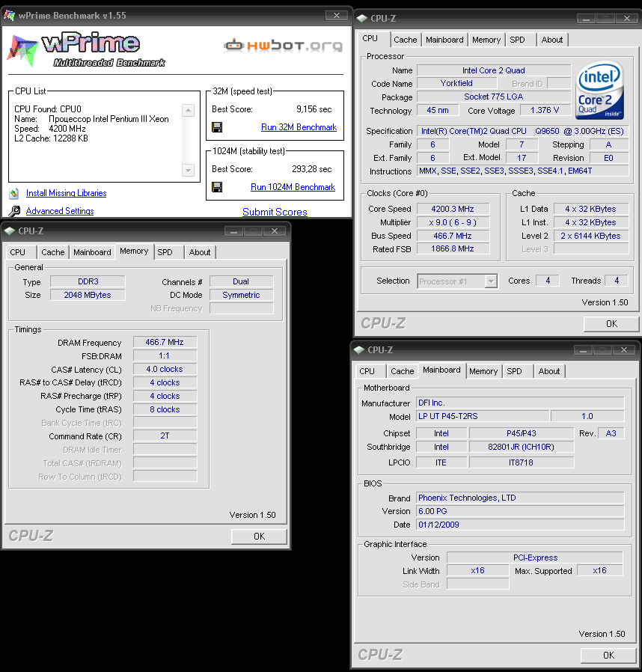This screenshot has height=672, width=642.
Task: Click the Multiplier x 9.0 ( 6 - 9 ) field
Action: point(453,222)
